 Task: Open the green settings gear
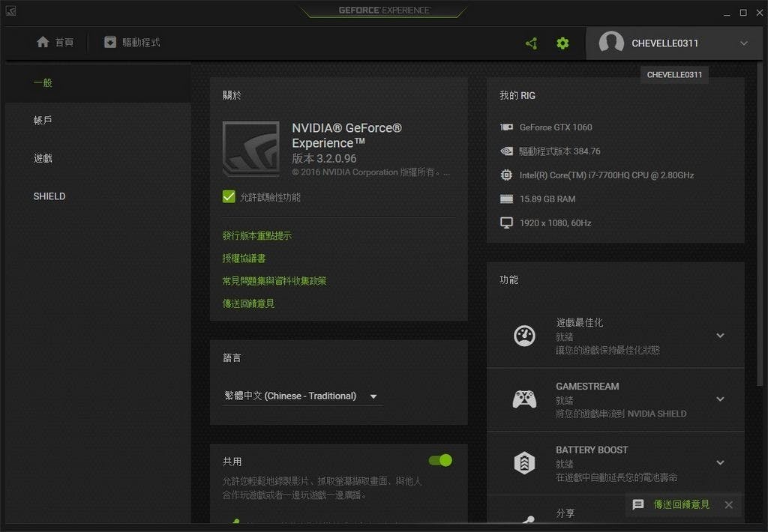[x=562, y=43]
